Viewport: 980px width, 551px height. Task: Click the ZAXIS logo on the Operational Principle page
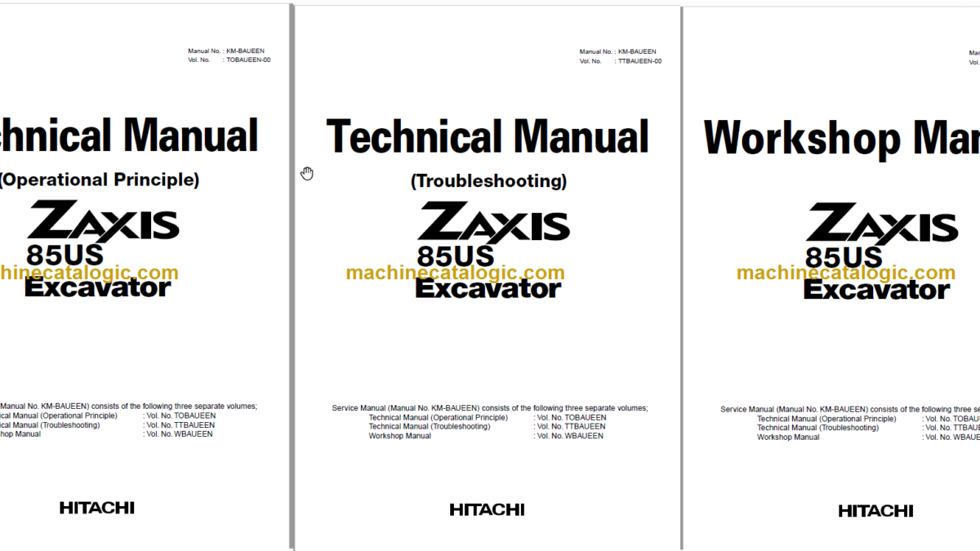point(103,221)
